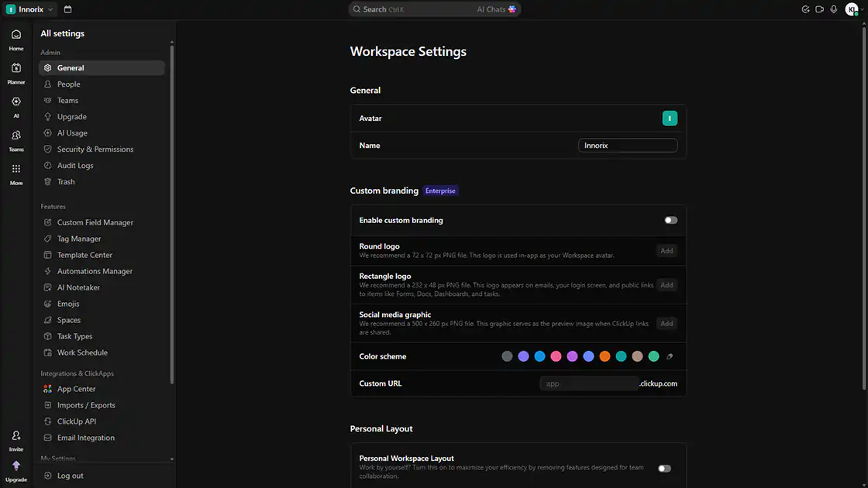Select General settings

click(x=102, y=68)
